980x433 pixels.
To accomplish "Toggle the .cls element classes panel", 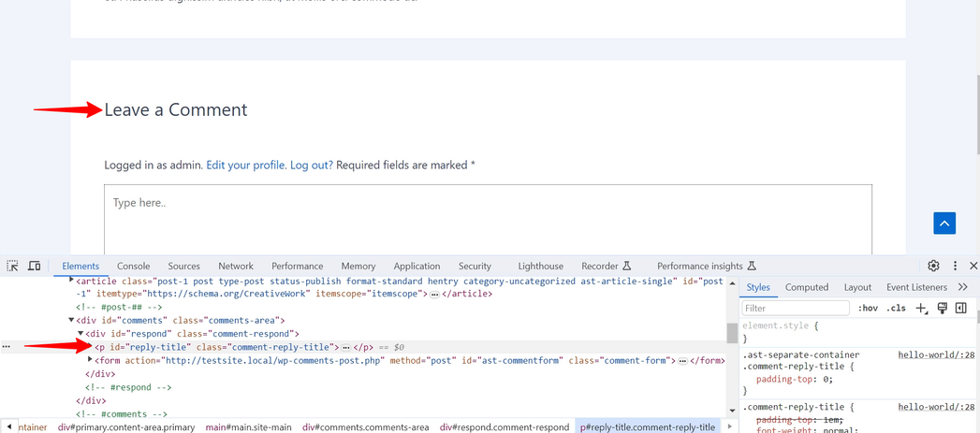I will pyautogui.click(x=896, y=309).
